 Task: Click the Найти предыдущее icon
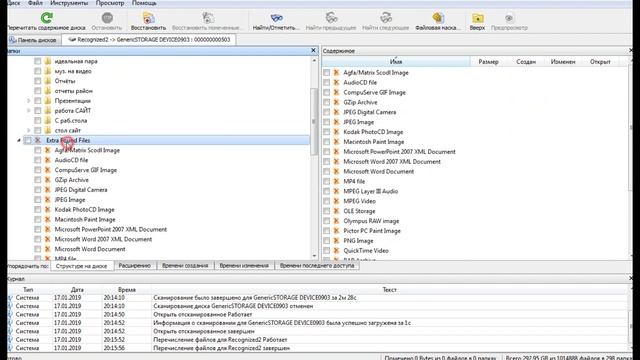click(331, 18)
